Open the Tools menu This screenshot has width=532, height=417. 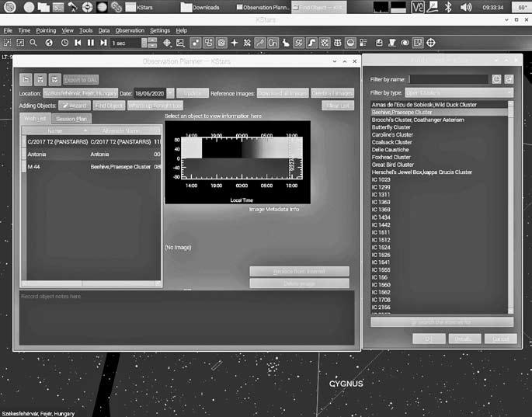(86, 30)
